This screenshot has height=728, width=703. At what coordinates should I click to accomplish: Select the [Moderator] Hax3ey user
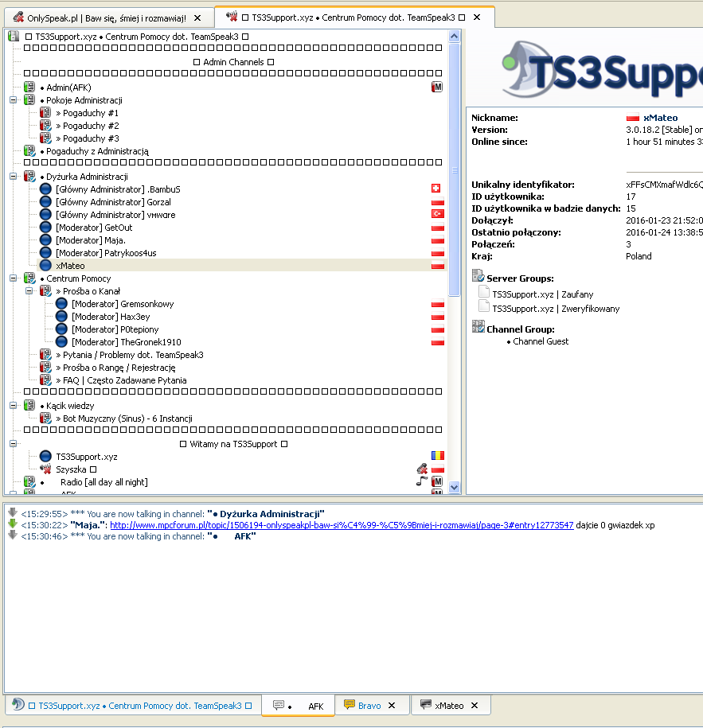111,317
